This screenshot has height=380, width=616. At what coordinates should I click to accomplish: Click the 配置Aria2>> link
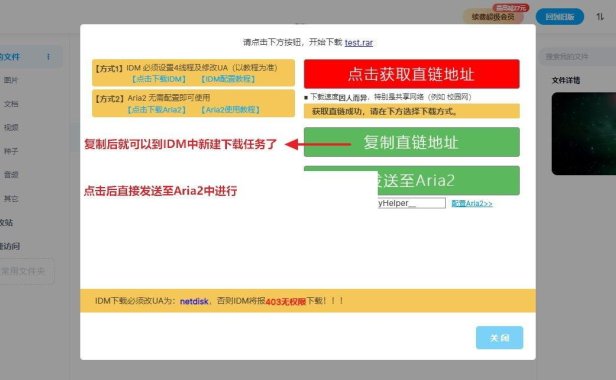[472, 203]
